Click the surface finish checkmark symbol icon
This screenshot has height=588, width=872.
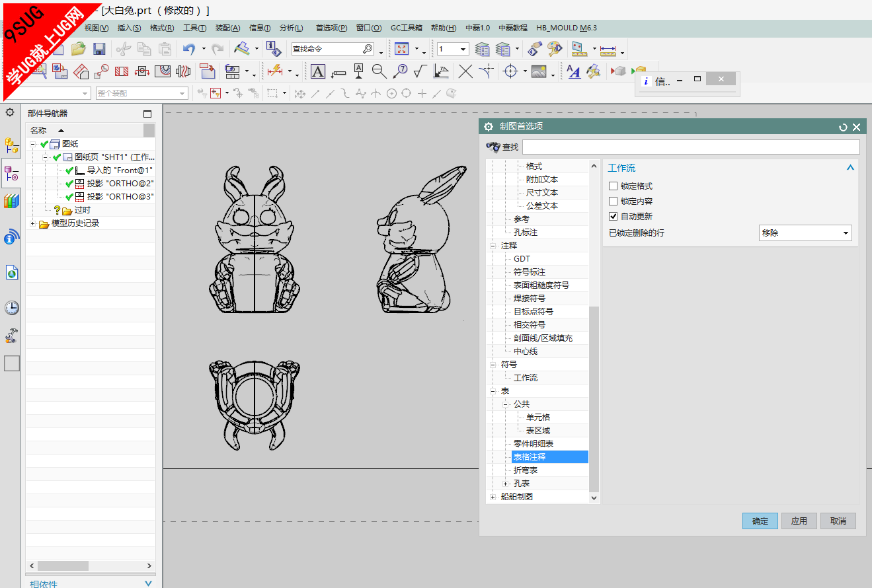[x=420, y=71]
